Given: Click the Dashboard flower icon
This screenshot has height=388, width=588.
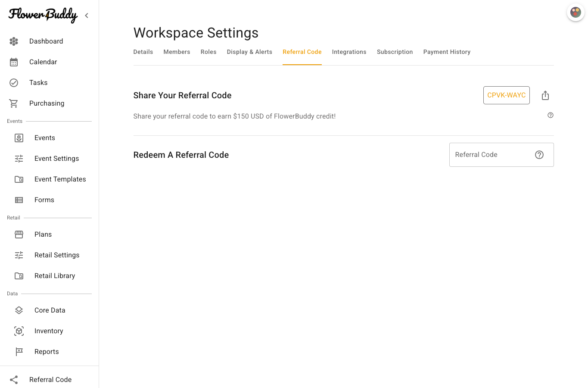Looking at the screenshot, I should (14, 41).
